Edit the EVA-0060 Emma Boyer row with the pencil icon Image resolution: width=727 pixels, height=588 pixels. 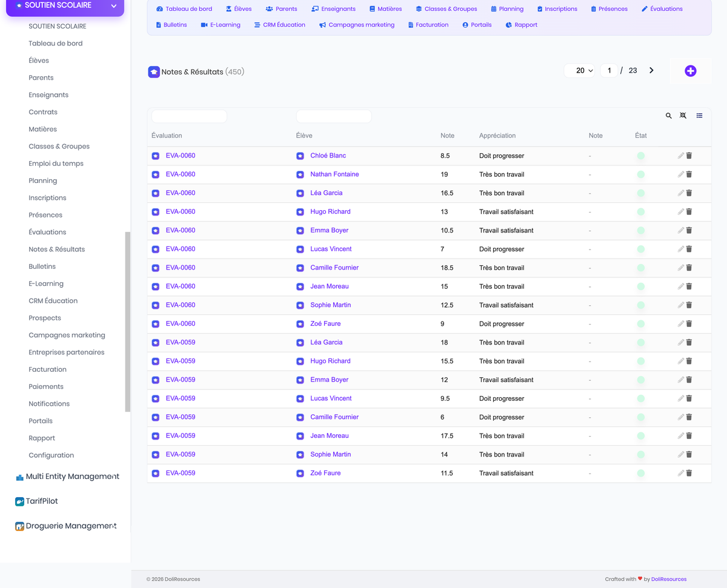[x=681, y=230]
